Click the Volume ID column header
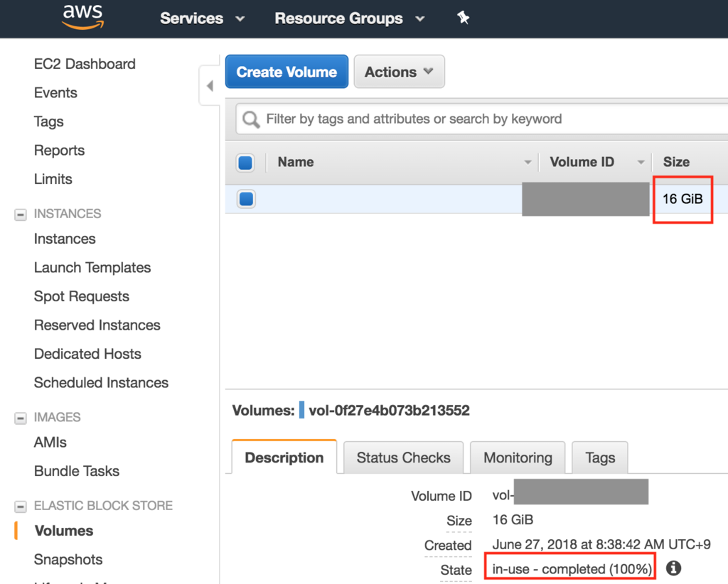 click(x=582, y=162)
